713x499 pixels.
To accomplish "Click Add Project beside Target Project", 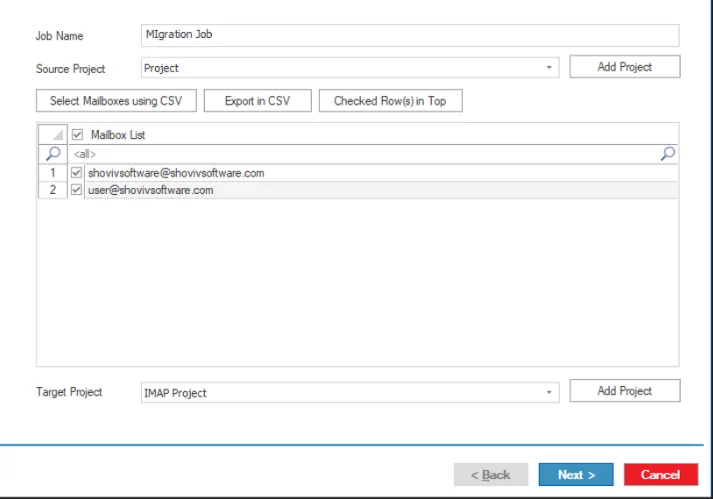I will [625, 391].
